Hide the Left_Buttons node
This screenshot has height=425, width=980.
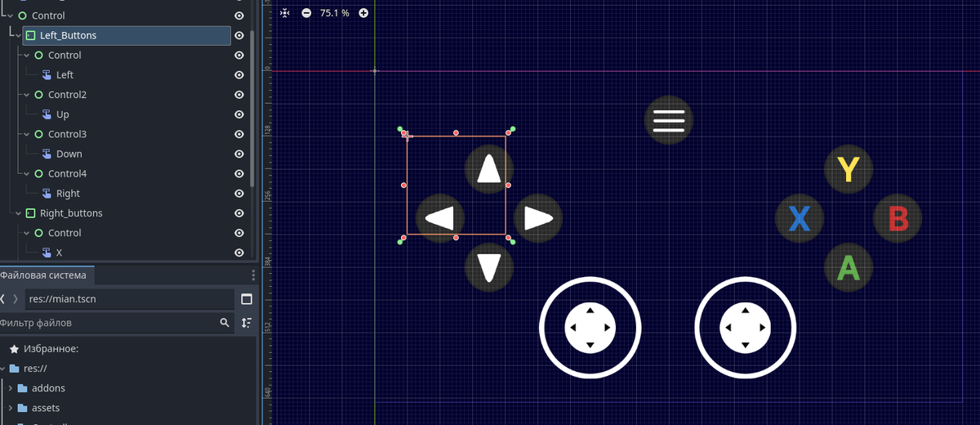[239, 36]
